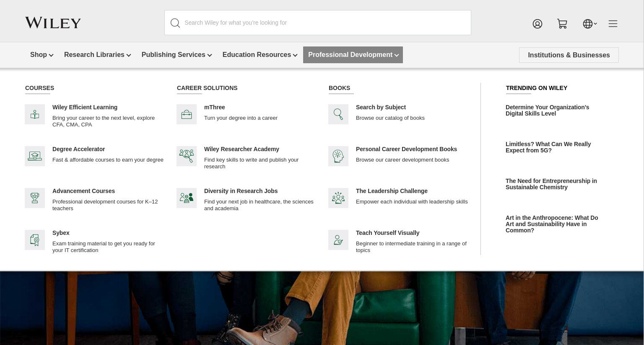Open The Leadership Challenge link
This screenshot has width=644, height=345.
coord(392,191)
